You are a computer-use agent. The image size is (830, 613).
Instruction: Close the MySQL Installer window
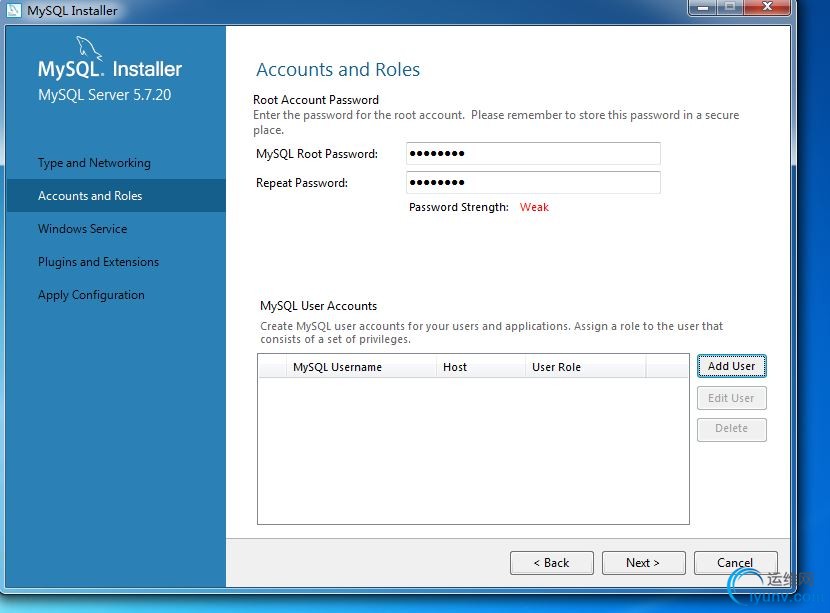[767, 7]
